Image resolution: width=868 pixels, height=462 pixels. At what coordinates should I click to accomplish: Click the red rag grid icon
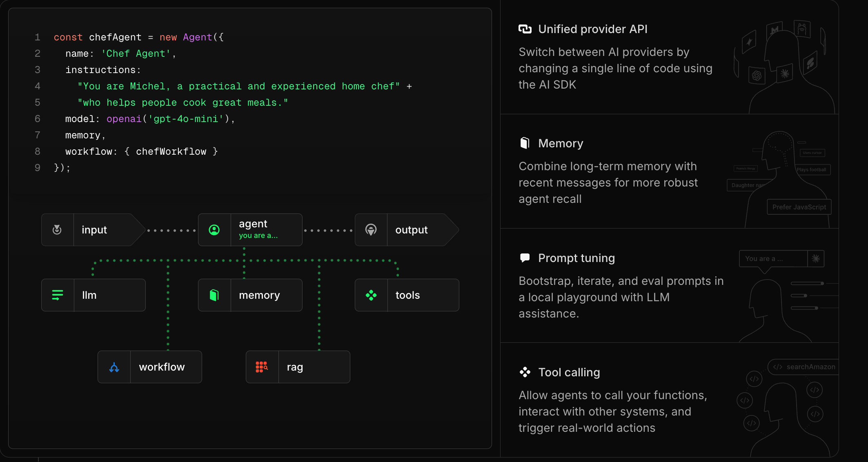point(262,367)
